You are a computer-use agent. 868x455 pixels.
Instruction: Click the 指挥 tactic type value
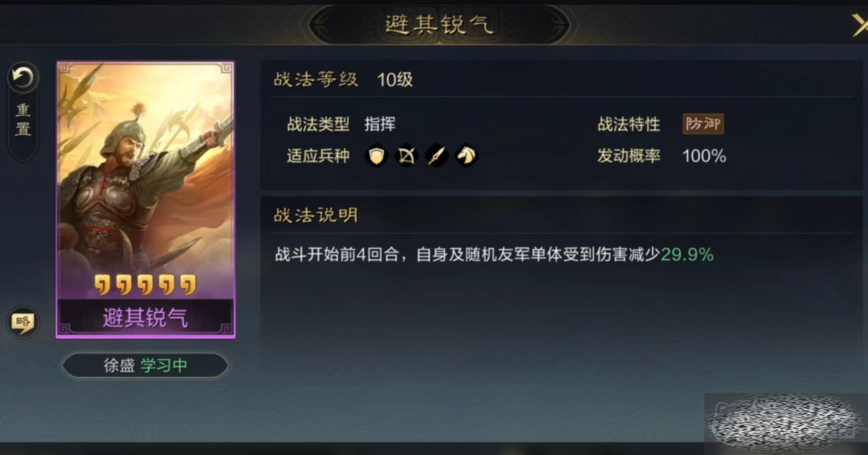click(380, 124)
